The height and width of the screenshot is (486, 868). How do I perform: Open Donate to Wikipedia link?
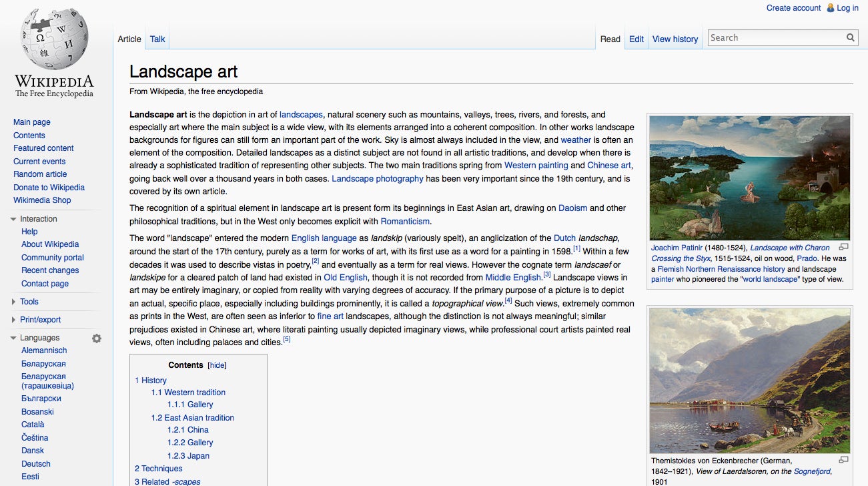49,188
